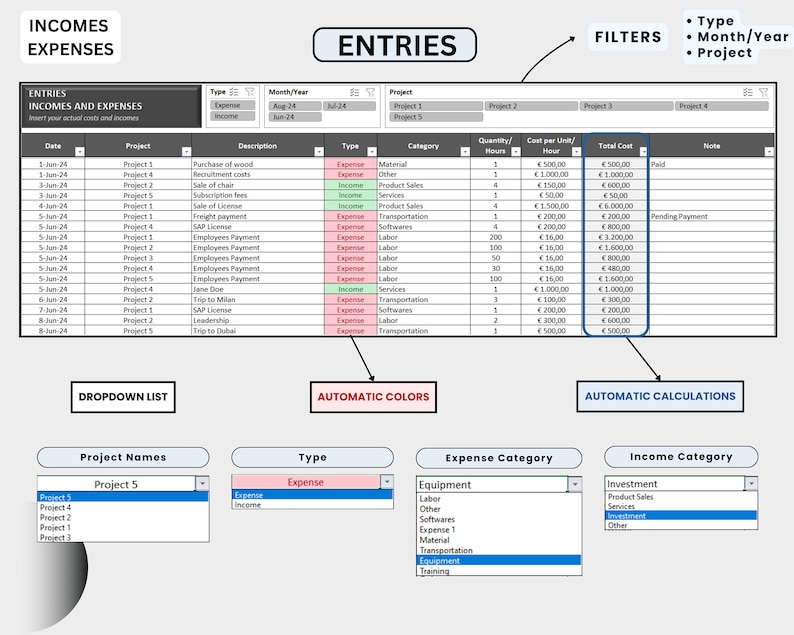Pick Labor in Expense Category list
The image size is (794, 635).
pos(499,499)
